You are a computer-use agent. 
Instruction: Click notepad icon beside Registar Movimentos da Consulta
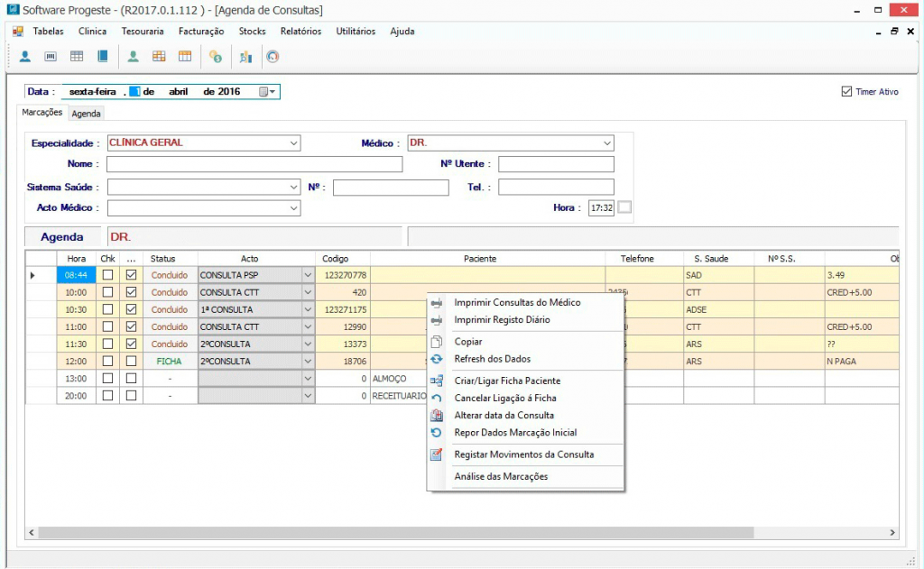click(437, 454)
